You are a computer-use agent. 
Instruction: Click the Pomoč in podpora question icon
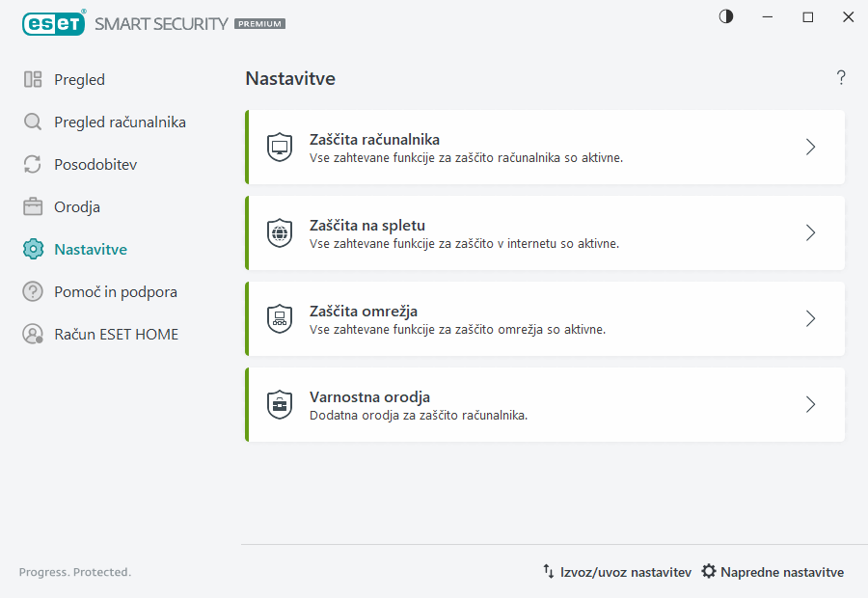[34, 291]
